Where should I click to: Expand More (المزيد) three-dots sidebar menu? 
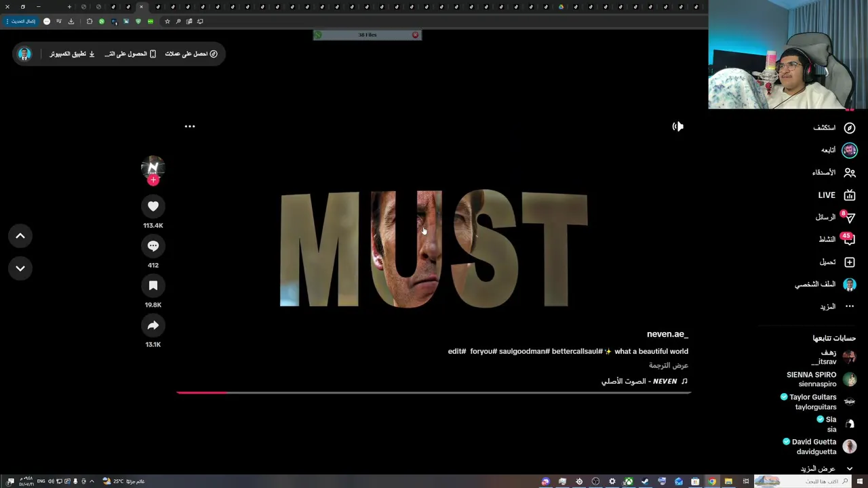pos(837,306)
